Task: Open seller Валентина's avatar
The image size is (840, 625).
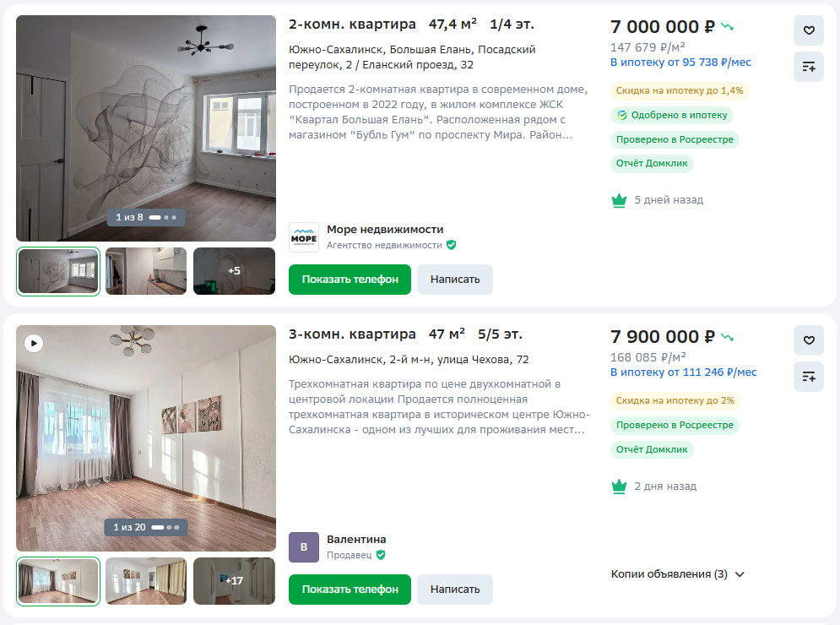Action: coord(304,547)
